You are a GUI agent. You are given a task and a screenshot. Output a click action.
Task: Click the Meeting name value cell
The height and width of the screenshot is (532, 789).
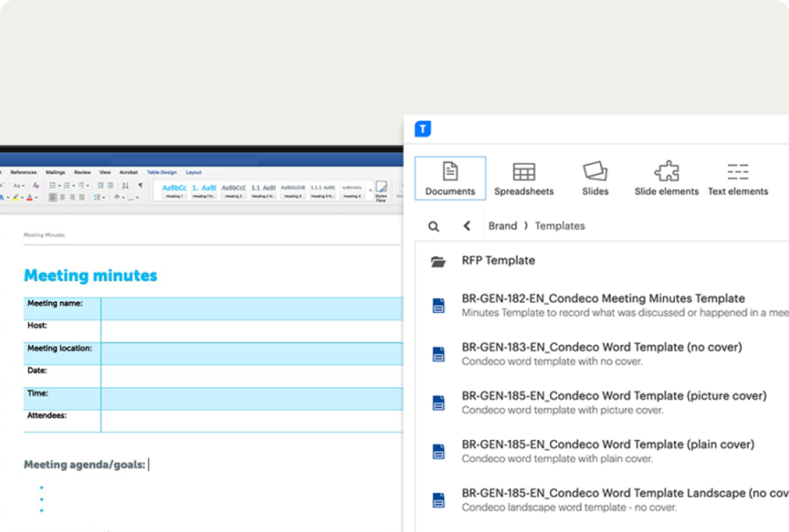[251, 309]
